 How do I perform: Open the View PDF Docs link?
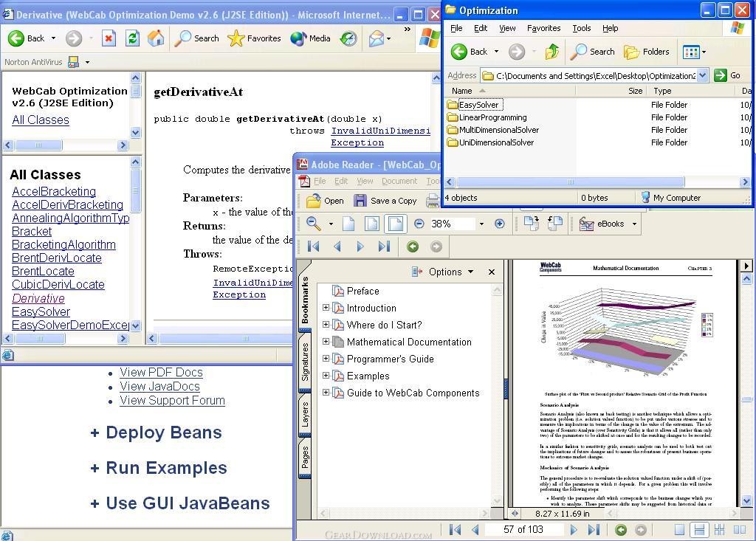pos(161,373)
